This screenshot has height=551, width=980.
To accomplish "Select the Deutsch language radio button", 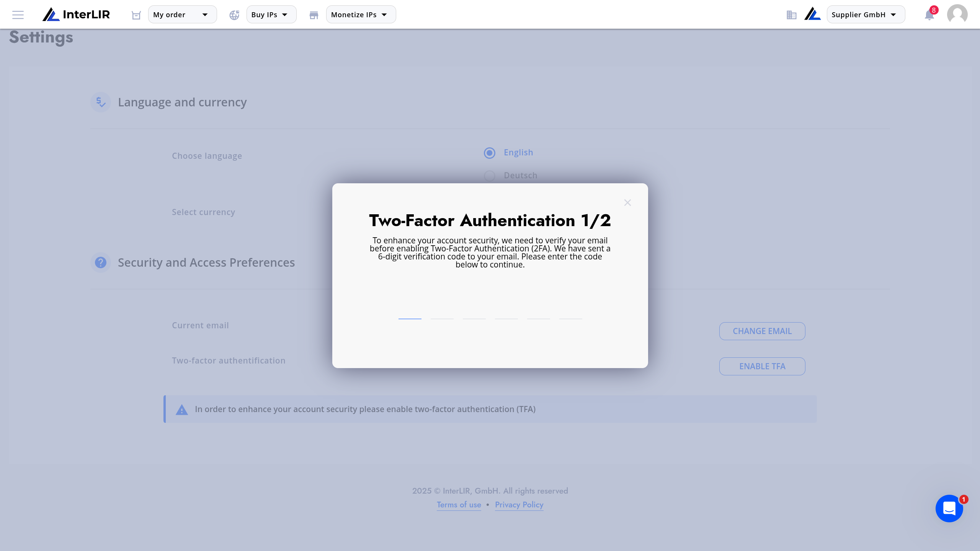I will [490, 176].
